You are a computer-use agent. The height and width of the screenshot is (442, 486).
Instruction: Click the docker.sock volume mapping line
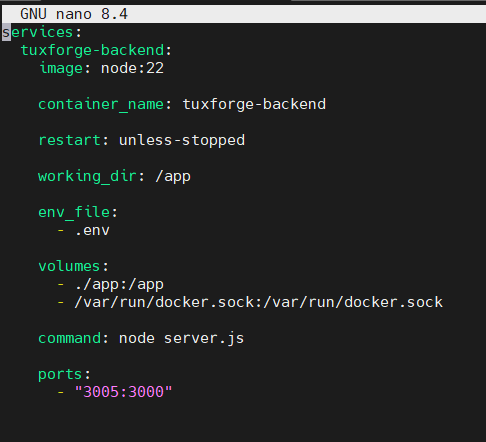pos(258,302)
